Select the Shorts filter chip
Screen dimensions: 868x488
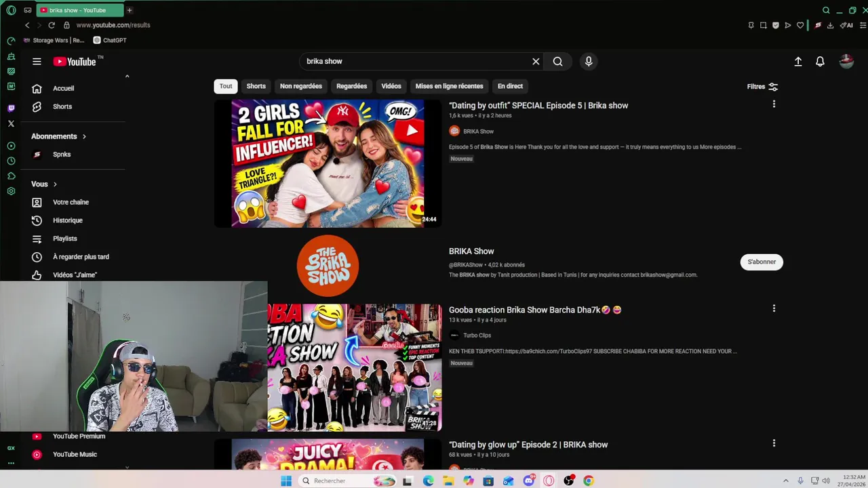tap(256, 86)
